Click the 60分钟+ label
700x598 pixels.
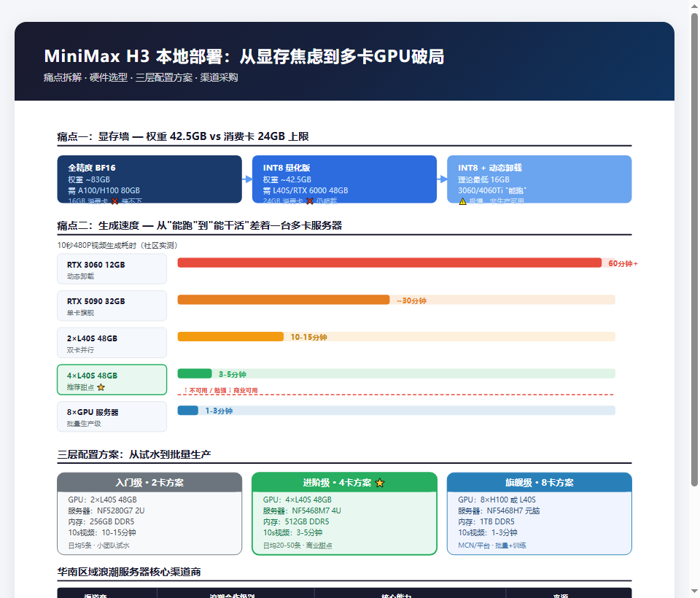[x=623, y=263]
